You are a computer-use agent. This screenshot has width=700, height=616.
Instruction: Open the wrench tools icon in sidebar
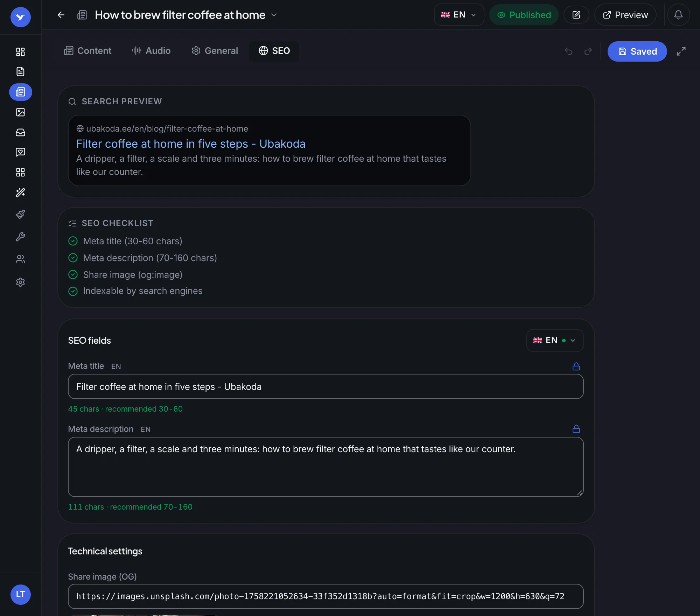pyautogui.click(x=20, y=237)
